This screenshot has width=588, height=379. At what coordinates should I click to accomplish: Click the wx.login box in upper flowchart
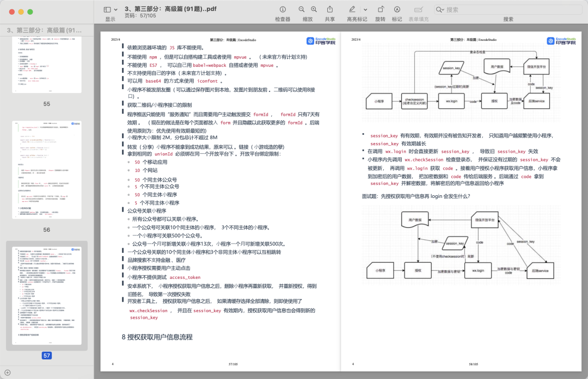click(451, 101)
